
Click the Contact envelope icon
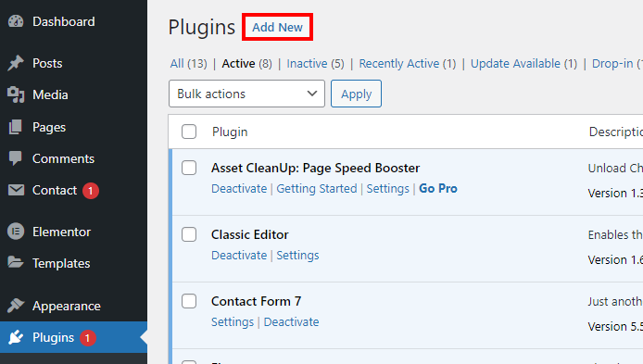click(x=16, y=190)
